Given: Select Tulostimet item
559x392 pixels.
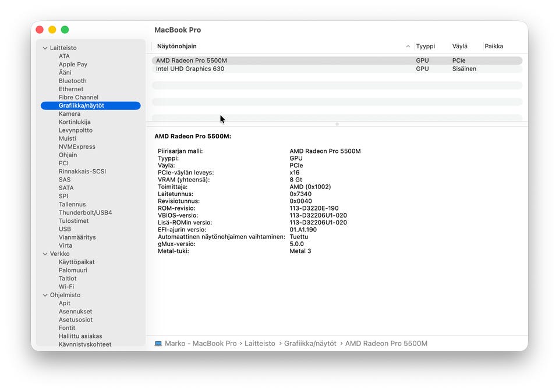Looking at the screenshot, I should pyautogui.click(x=73, y=221).
